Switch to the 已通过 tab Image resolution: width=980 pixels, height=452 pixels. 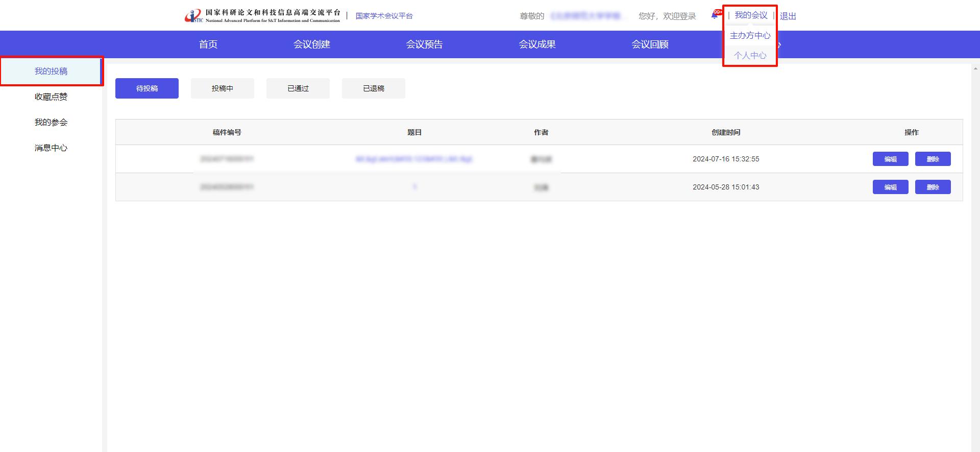[298, 88]
